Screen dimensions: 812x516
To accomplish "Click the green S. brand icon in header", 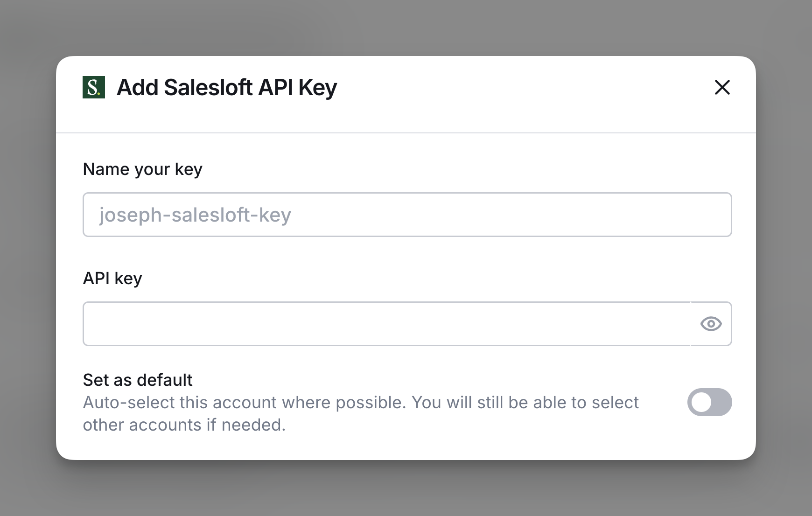I will click(94, 87).
